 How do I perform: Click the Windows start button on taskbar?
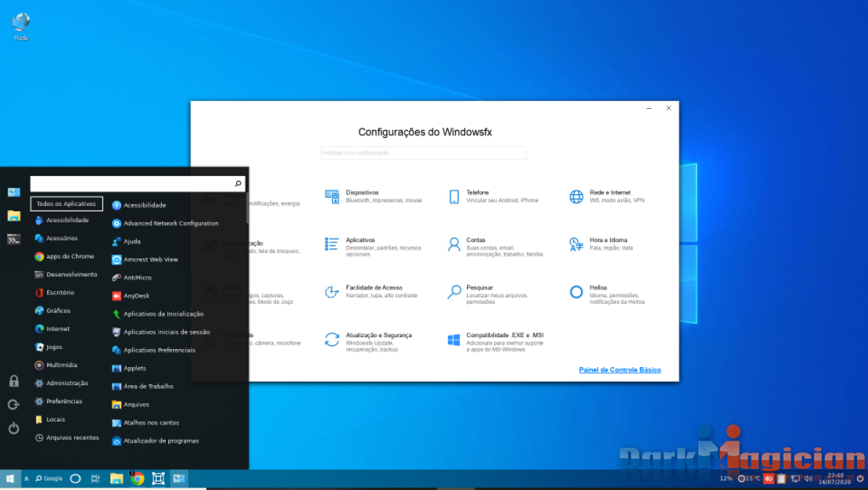click(x=10, y=478)
